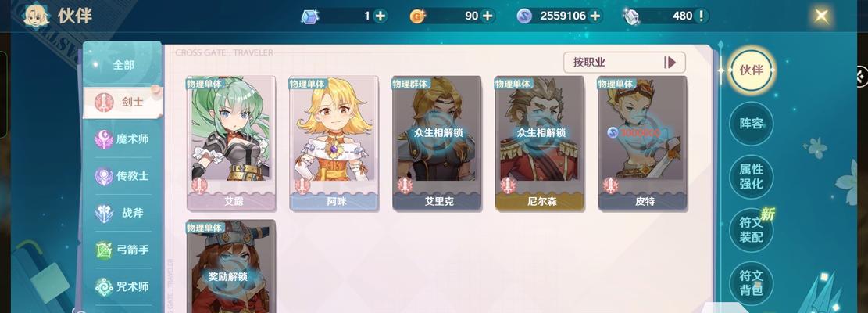Show all partners via 全部 tab
Viewport: 868px width, 313px height.
pos(123,65)
